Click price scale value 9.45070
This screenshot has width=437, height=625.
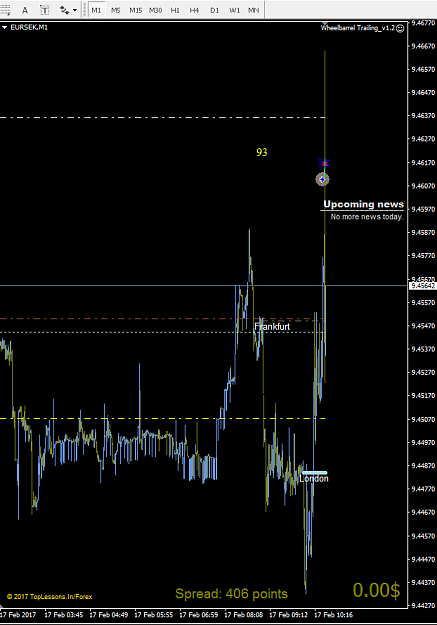[423, 419]
